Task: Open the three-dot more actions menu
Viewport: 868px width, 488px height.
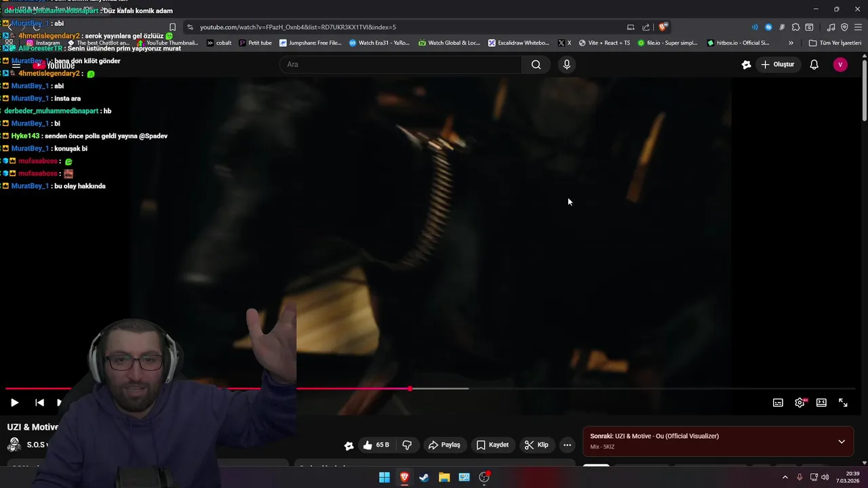Action: [x=567, y=445]
